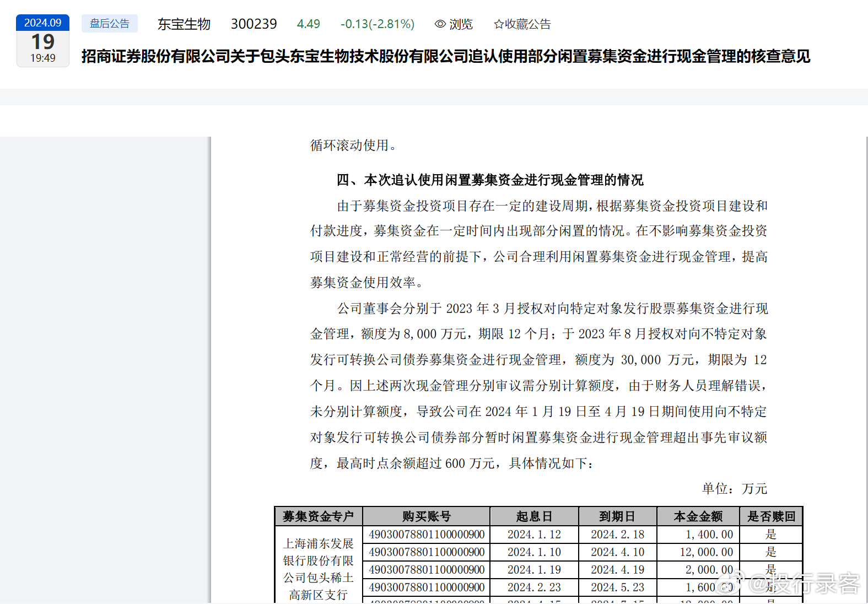Click the cell 2024.2.18
This screenshot has height=604, width=868.
tap(617, 535)
